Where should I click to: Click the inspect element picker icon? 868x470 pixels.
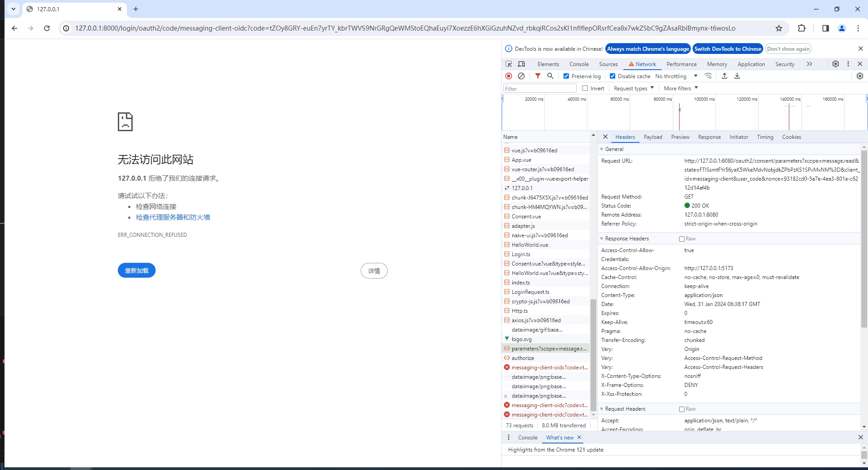tap(509, 64)
